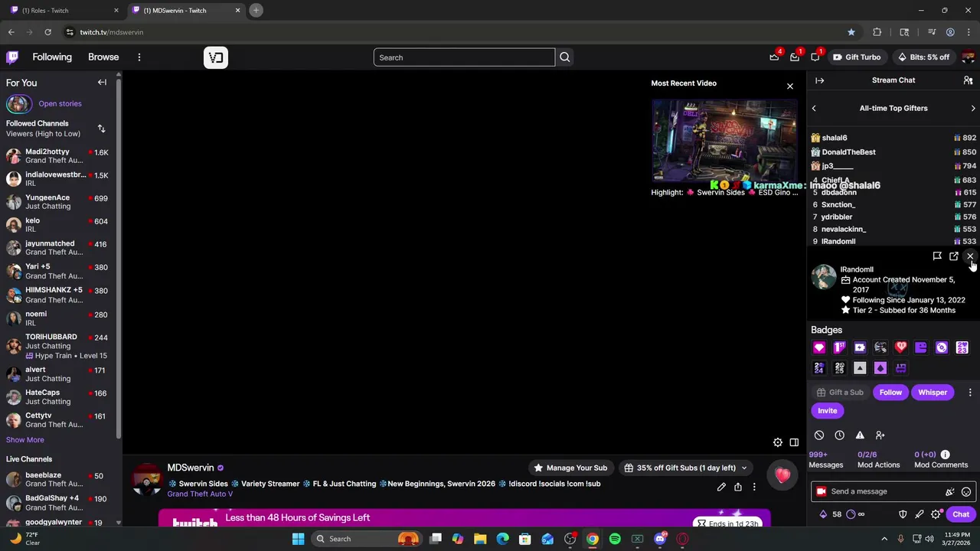This screenshot has height=551, width=980.
Task: Open chat settings gear
Action: click(x=936, y=515)
